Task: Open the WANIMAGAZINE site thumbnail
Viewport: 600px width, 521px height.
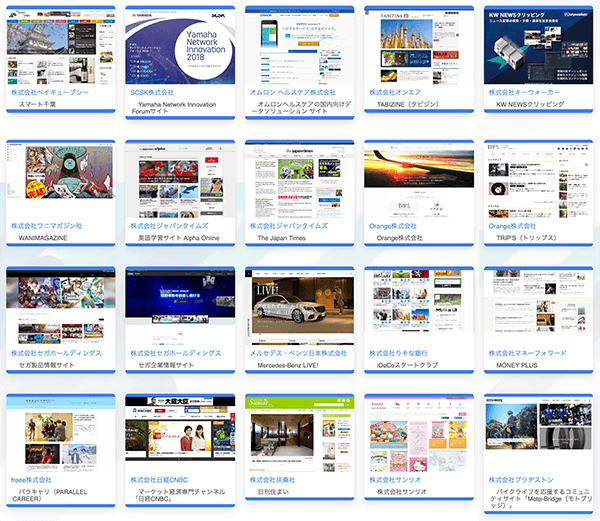Action: [60, 180]
